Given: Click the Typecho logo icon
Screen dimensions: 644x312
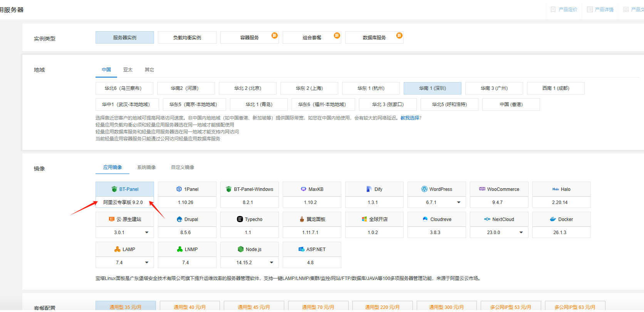Looking at the screenshot, I should tap(240, 219).
